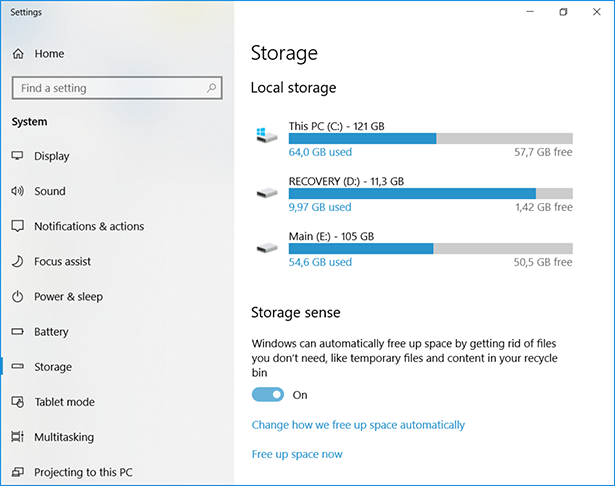
Task: Click the RECOVERY (D:) usage bar
Action: [430, 194]
